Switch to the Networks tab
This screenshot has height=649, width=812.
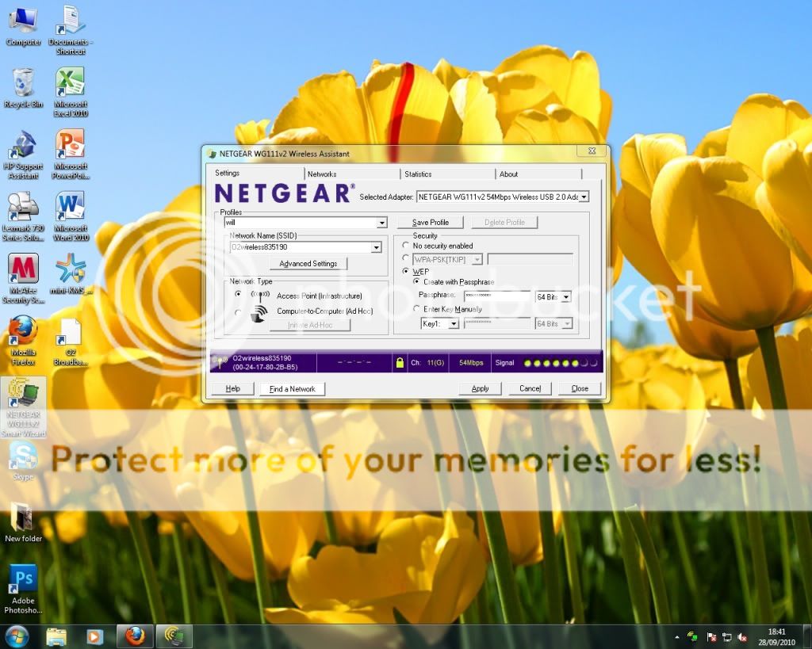click(x=322, y=174)
